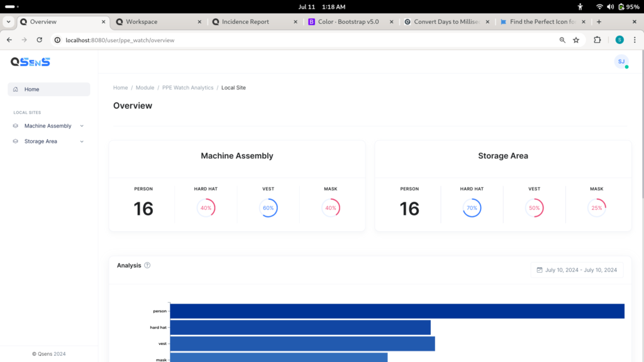Click Machine Assembly Hard Hat 40% gauge
This screenshot has width=644, height=362.
coord(206,208)
